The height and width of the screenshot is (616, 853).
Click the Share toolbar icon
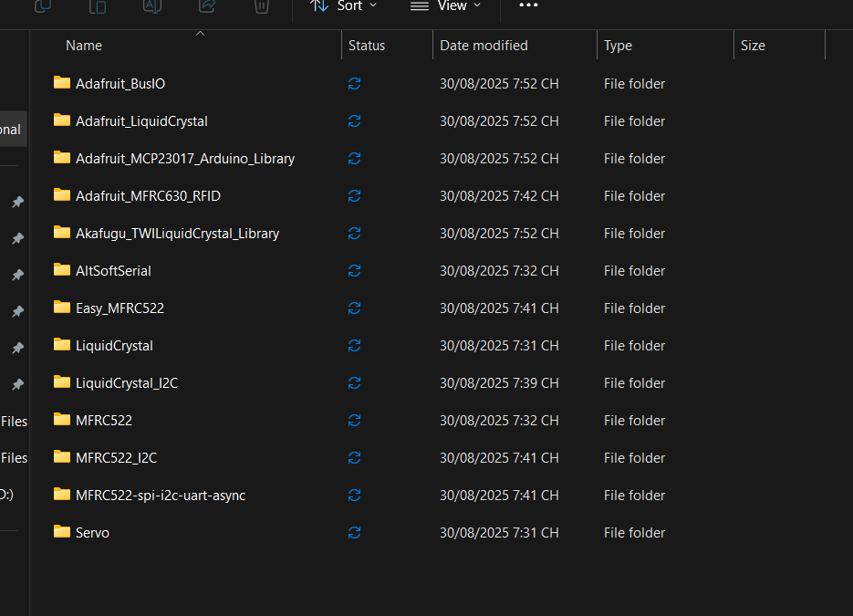click(207, 5)
